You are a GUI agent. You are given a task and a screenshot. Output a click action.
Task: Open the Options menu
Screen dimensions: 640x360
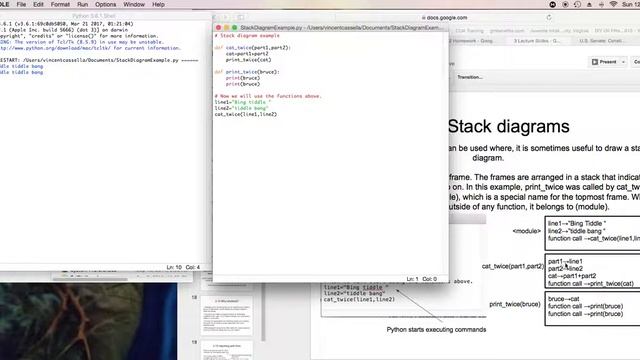pyautogui.click(x=105, y=4)
